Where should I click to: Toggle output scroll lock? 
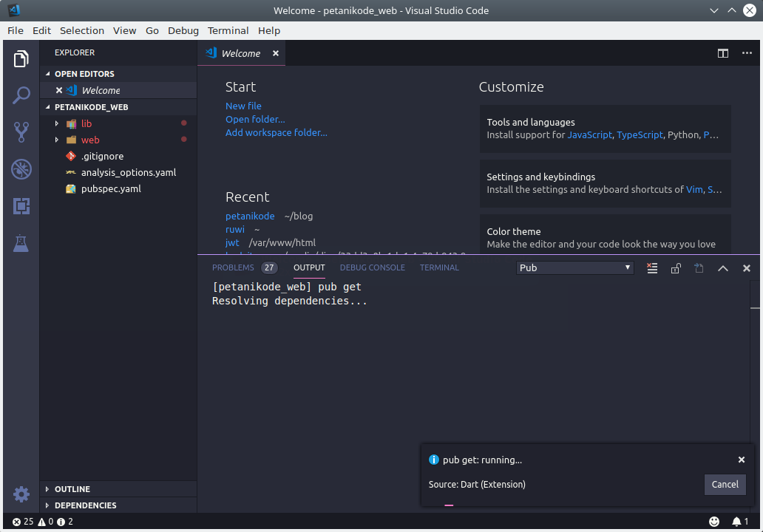(676, 268)
